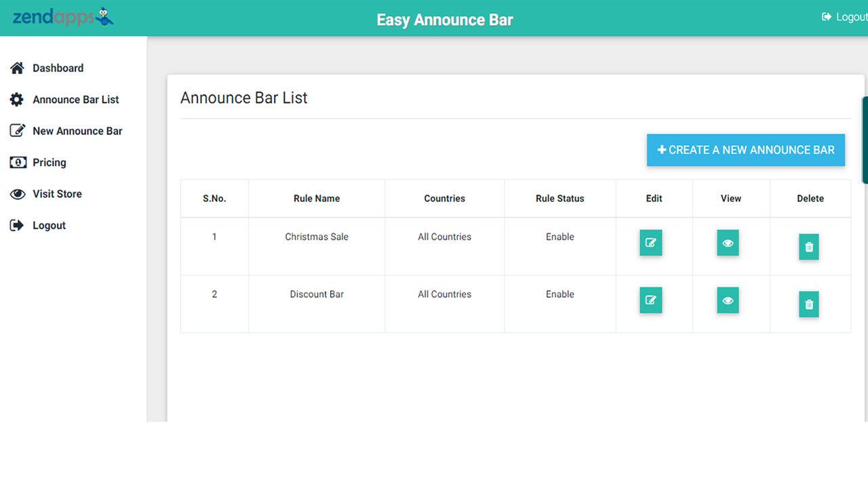Click the view eye icon for Discount Bar
868x488 pixels.
(728, 300)
